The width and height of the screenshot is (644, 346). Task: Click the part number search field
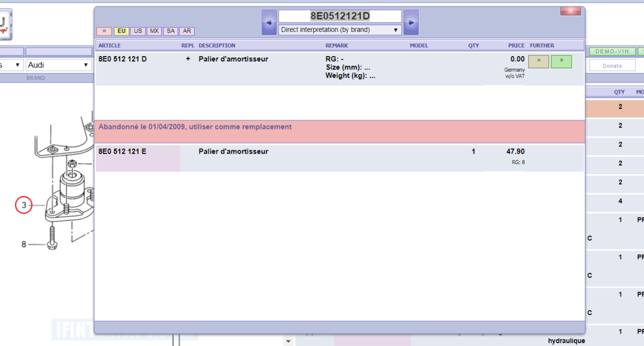click(x=340, y=16)
